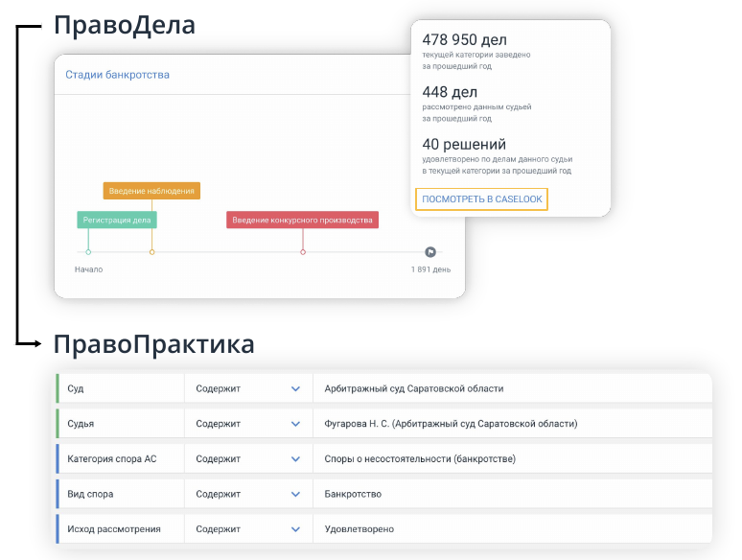Open the Содержит dropdown in Исход рассмотрения row

point(248,528)
